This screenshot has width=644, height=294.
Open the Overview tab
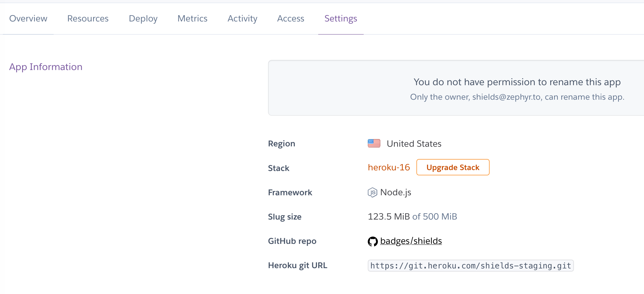(28, 19)
